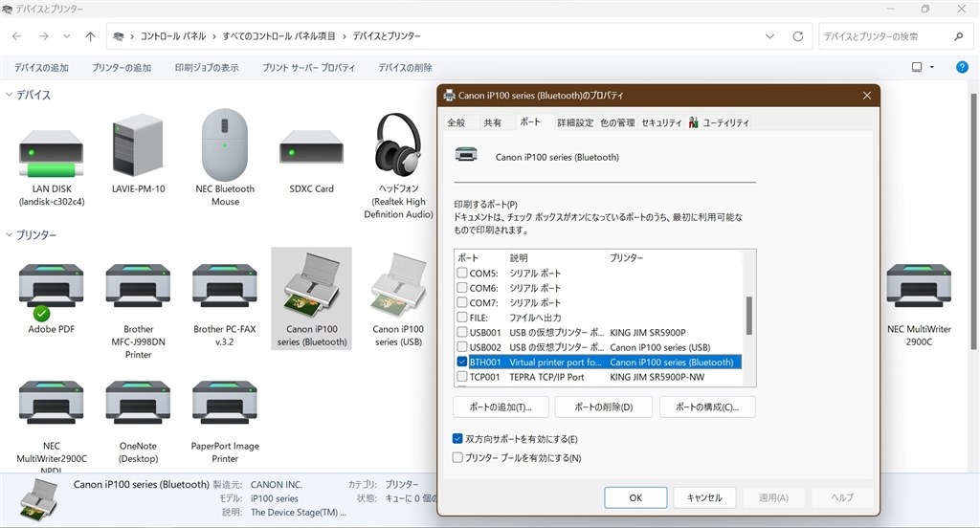Screen dimensions: 980x528
Task: Switch to the 詳細設定 tab
Action: point(575,122)
